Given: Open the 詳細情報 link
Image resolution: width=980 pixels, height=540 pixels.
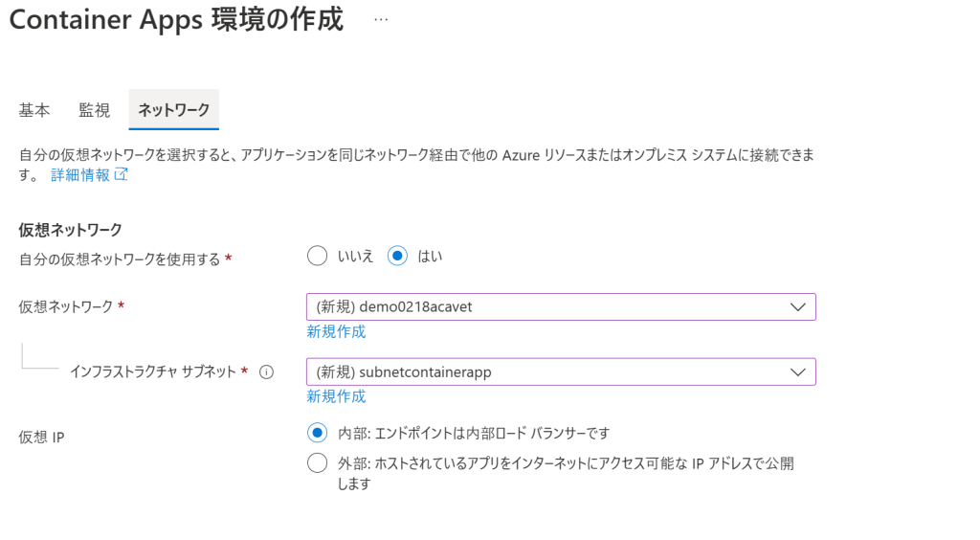Looking at the screenshot, I should pyautogui.click(x=80, y=175).
